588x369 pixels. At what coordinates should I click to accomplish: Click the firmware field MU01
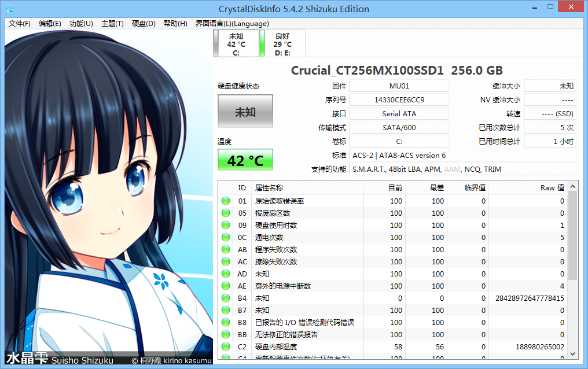[399, 86]
